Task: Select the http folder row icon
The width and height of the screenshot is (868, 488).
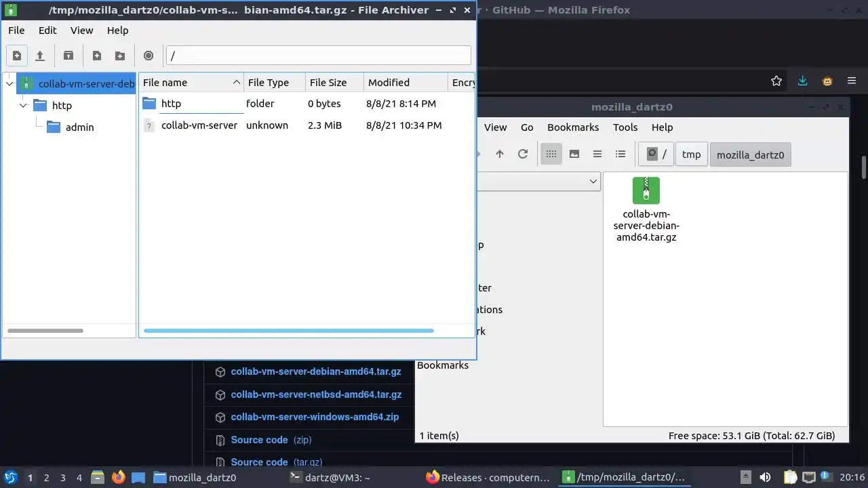Action: point(149,104)
